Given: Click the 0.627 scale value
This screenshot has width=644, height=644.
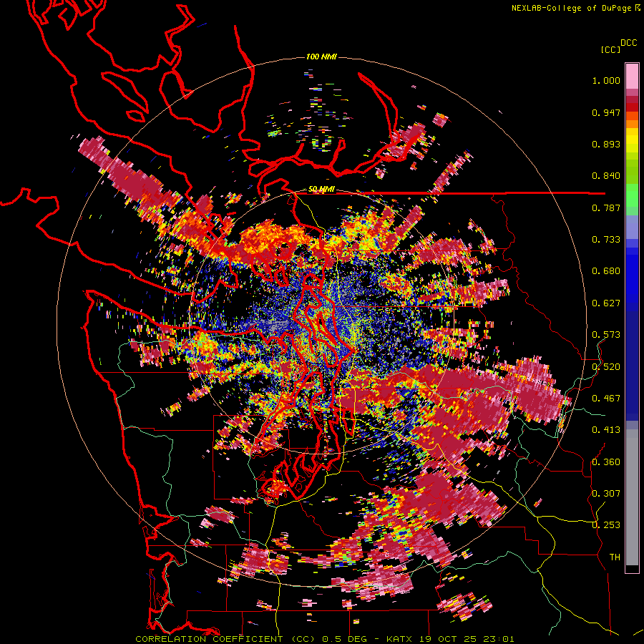Looking at the screenshot, I should (606, 303).
